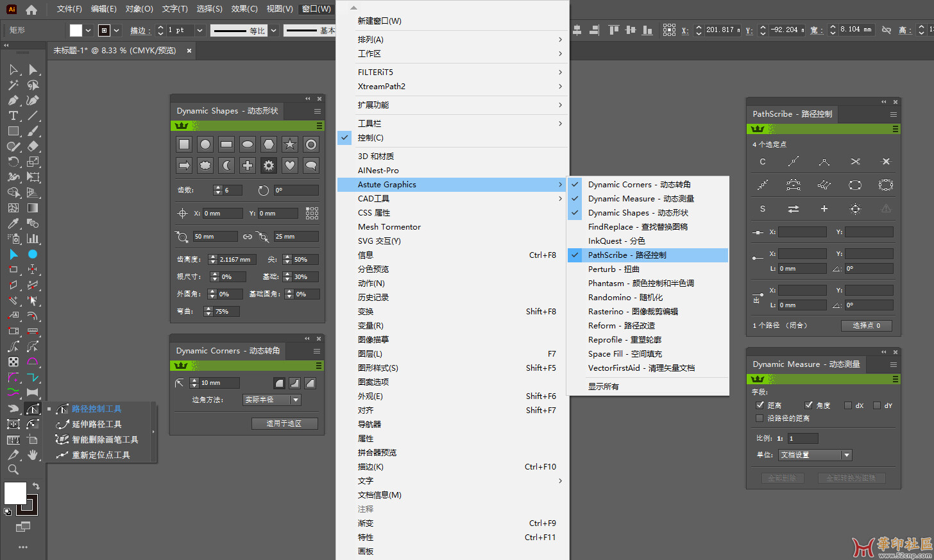Expand the 排列(A) submenu
The width and height of the screenshot is (934, 560).
coord(452,39)
